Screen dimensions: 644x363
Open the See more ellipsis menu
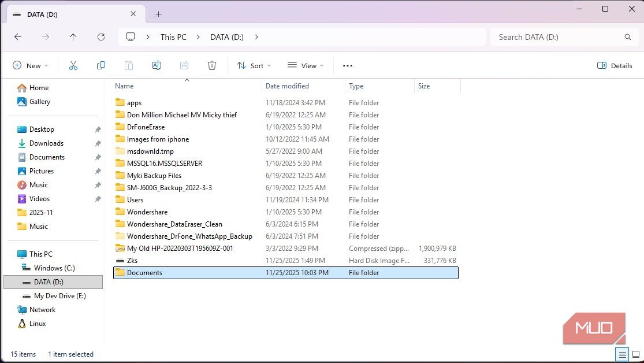pyautogui.click(x=348, y=66)
